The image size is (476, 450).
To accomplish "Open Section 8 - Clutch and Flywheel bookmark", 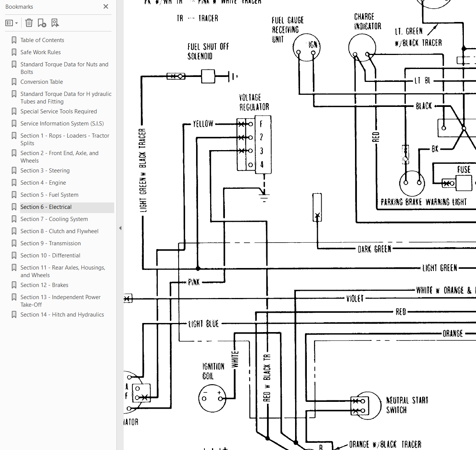I will tap(60, 231).
